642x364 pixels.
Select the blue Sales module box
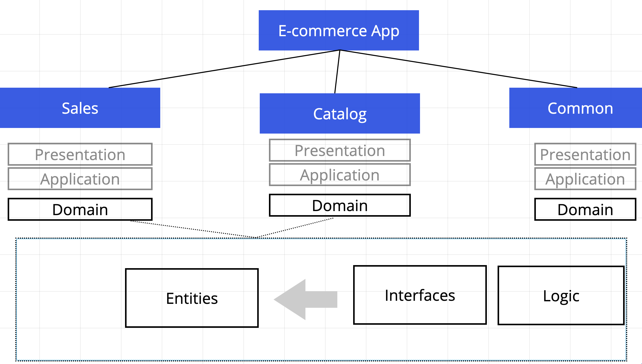pos(80,108)
